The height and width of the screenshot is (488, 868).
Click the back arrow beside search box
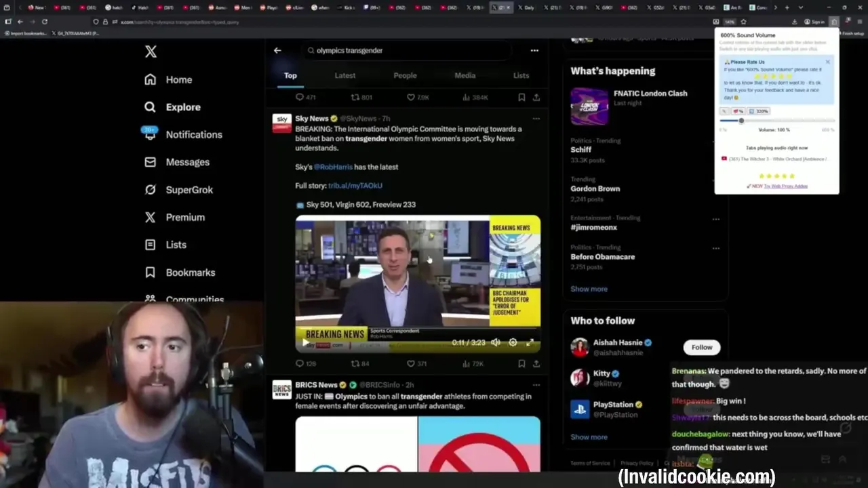277,50
